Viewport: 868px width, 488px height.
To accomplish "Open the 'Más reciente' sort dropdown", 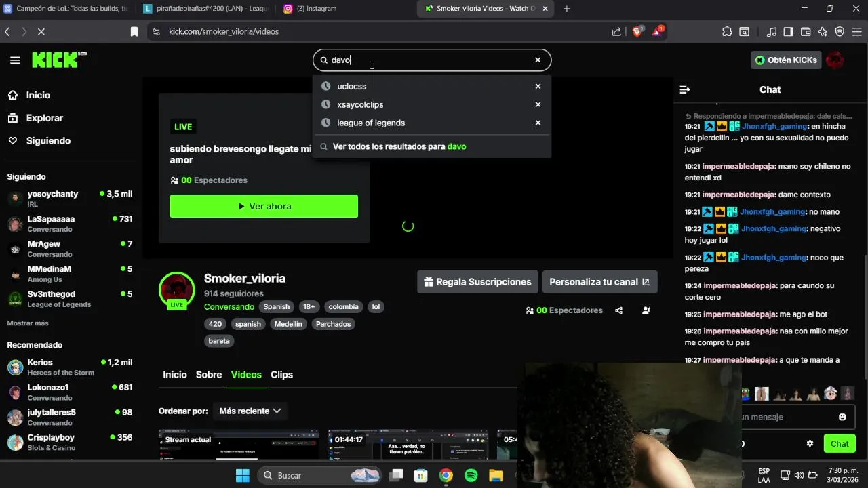I will tap(250, 411).
